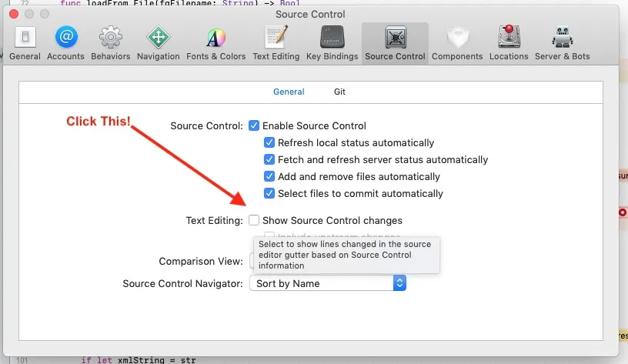628x364 pixels.
Task: Switch to the Git tab
Action: (x=339, y=92)
